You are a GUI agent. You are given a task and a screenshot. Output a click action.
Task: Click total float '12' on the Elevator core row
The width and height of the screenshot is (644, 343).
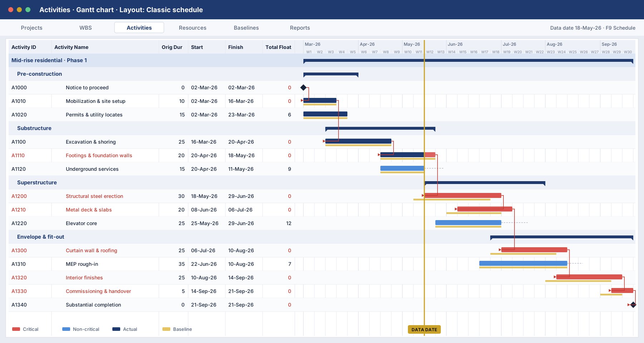[289, 223]
